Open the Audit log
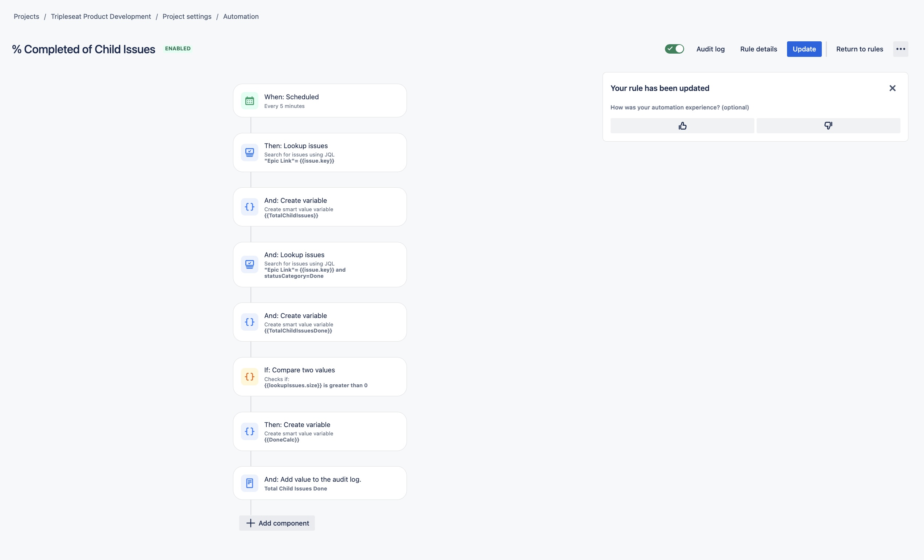 [710, 49]
